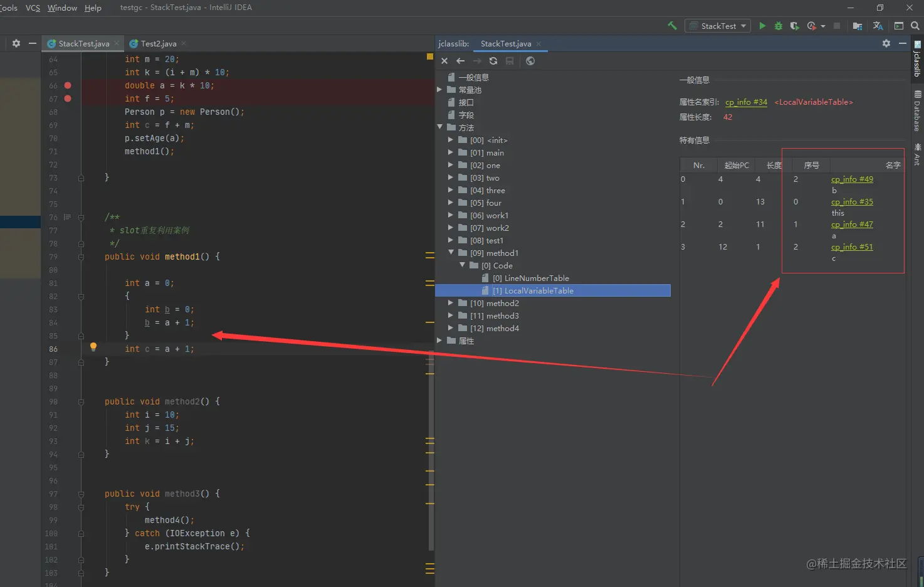Open the Window menu
Viewport: 924px width, 587px height.
(x=62, y=8)
